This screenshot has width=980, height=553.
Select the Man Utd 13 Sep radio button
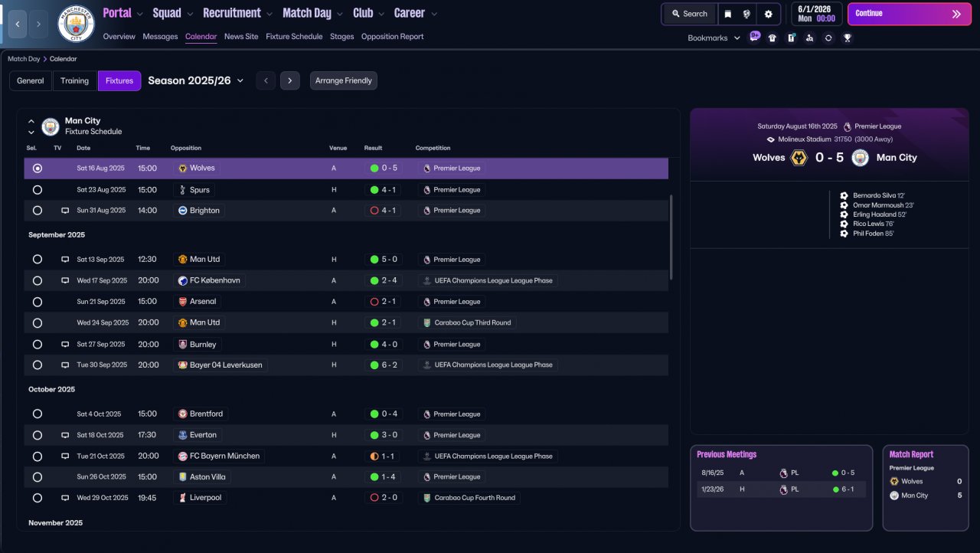[x=38, y=260]
